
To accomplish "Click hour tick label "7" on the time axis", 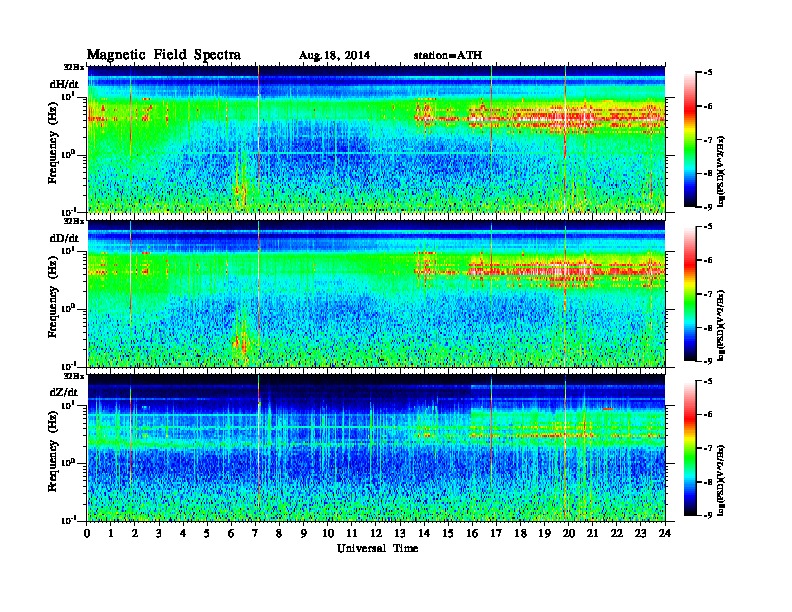I will click(256, 533).
